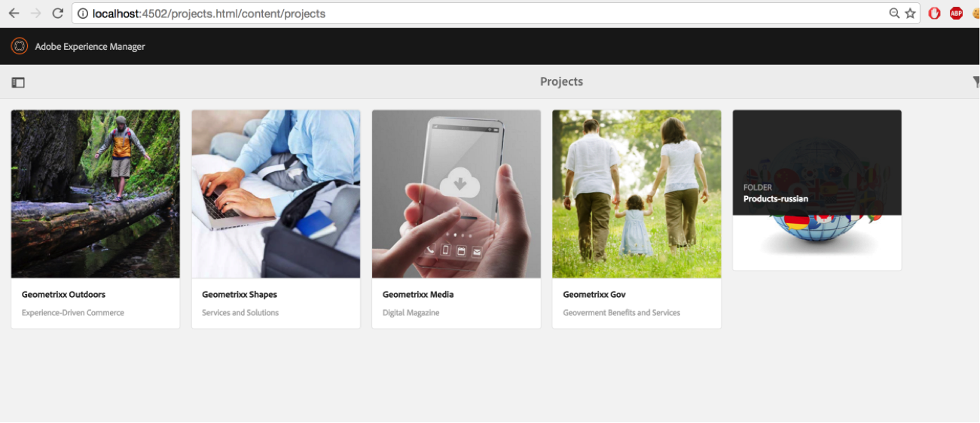Click the browser back arrow
Screen dimensions: 980x423
coord(14,14)
